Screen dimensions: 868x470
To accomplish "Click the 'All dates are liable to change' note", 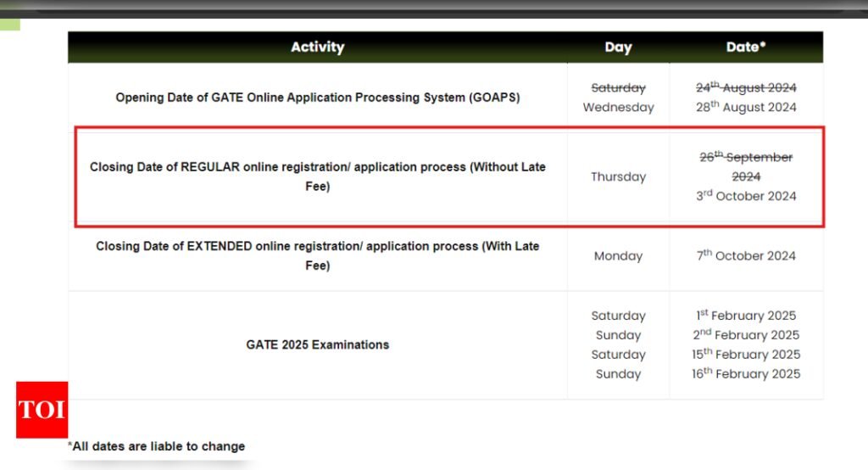I will pos(157,446).
